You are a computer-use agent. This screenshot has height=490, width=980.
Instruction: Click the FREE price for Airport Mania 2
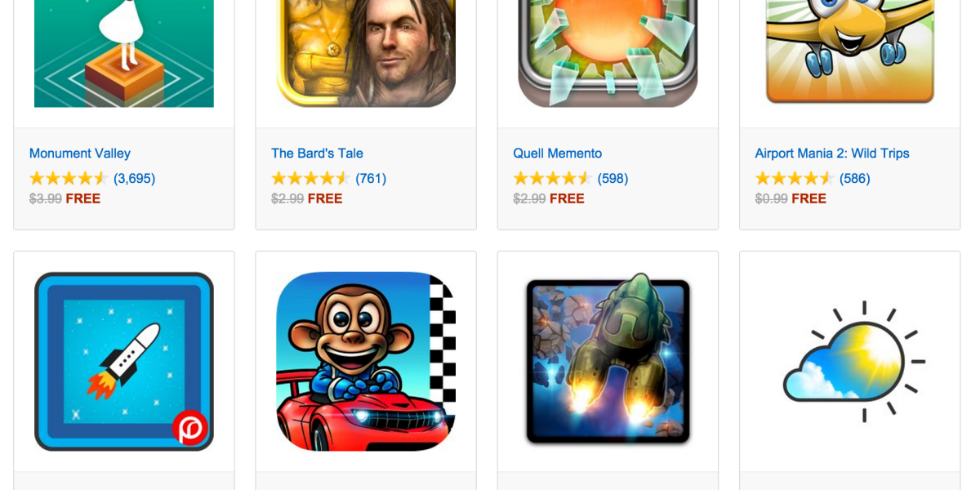coord(808,198)
